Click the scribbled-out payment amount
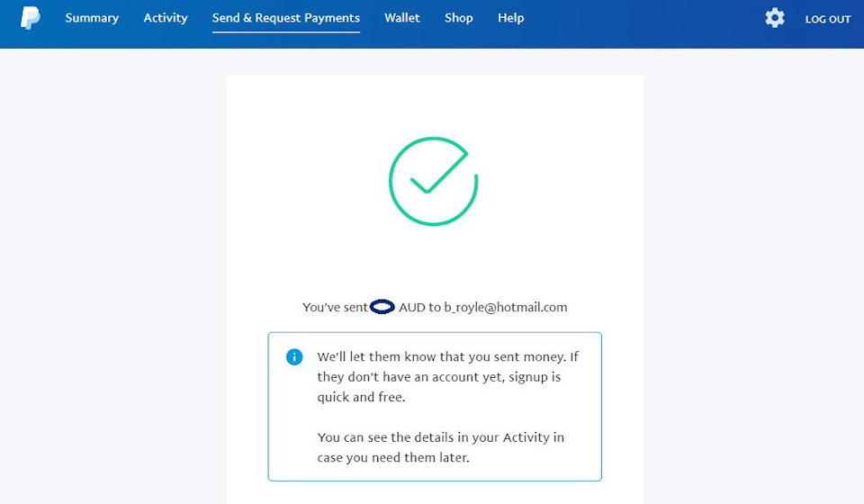Screen dimensions: 864x504 pyautogui.click(x=382, y=307)
